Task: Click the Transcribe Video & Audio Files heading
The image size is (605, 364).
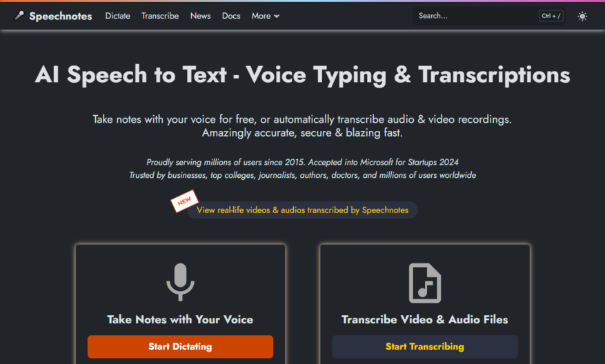Action: [x=425, y=319]
